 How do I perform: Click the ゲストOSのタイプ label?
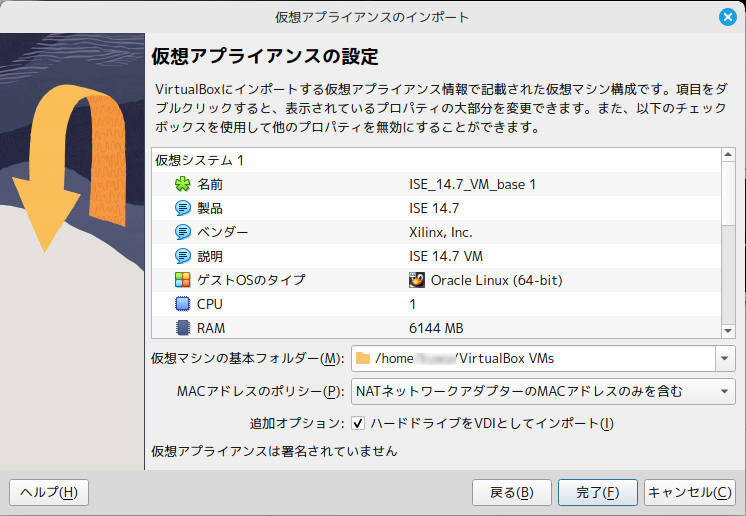(x=251, y=280)
